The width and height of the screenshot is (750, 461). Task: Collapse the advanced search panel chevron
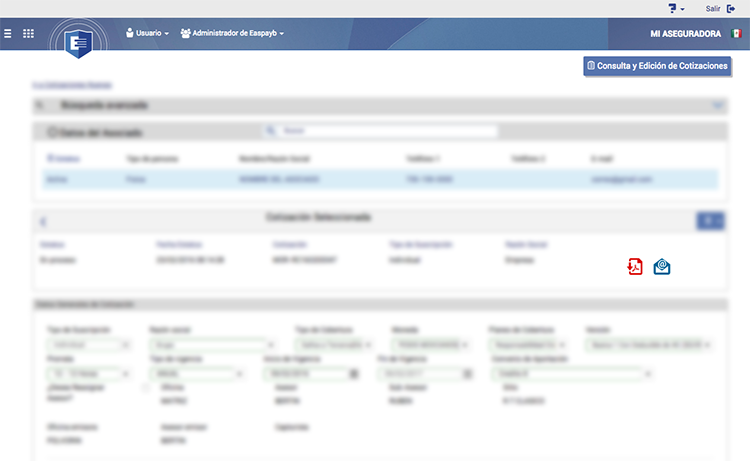[716, 104]
